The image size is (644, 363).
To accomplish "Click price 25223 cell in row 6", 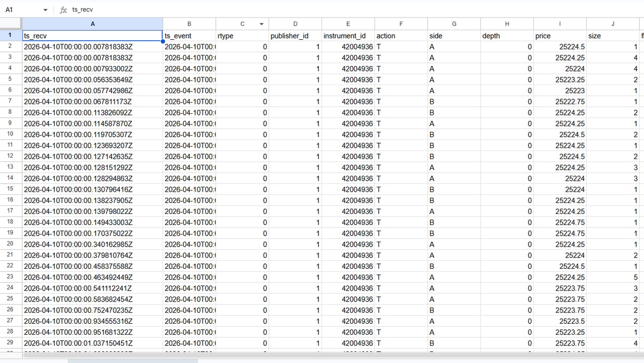I will 560,91.
